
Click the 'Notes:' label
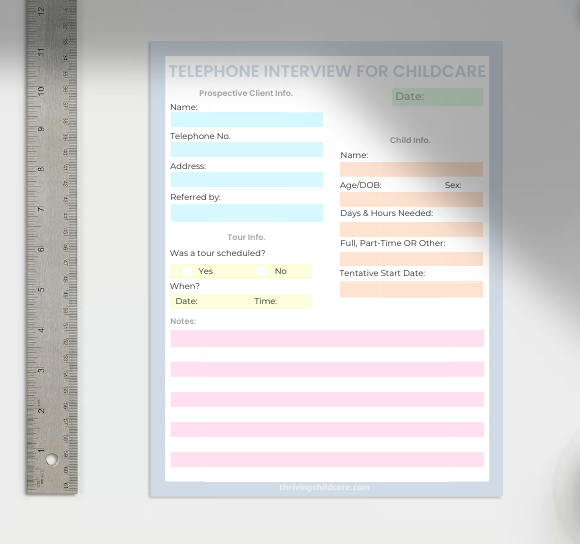183,321
